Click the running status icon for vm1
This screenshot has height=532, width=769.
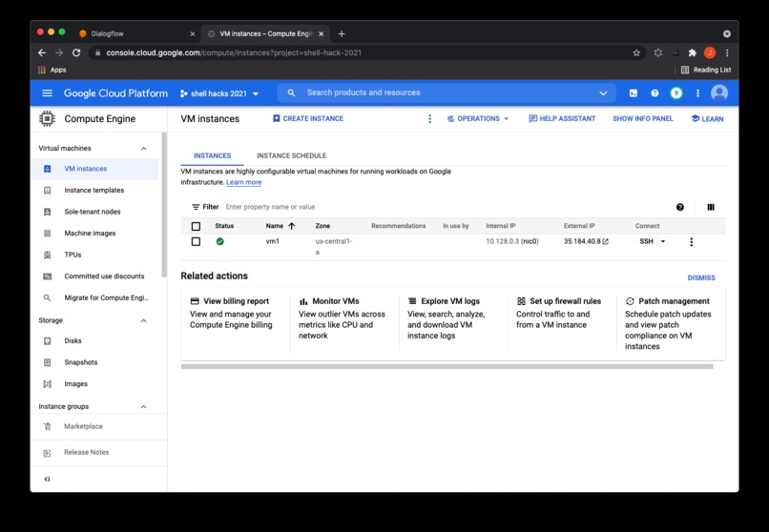[x=220, y=241]
